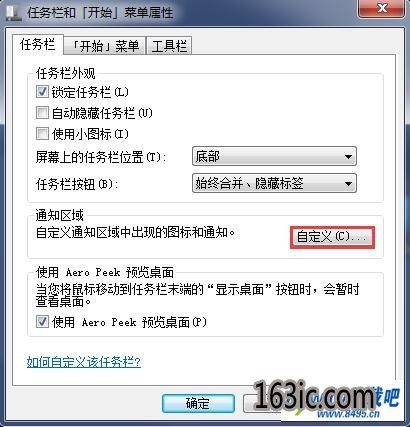Disable 使用 Aero Peek 预览桌面 checkbox
Image resolution: width=410 pixels, height=427 pixels.
(42, 322)
